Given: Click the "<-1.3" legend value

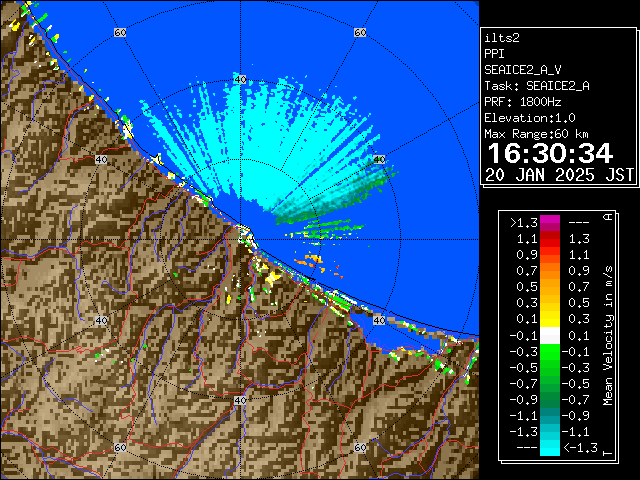Looking at the screenshot, I should click(580, 448).
